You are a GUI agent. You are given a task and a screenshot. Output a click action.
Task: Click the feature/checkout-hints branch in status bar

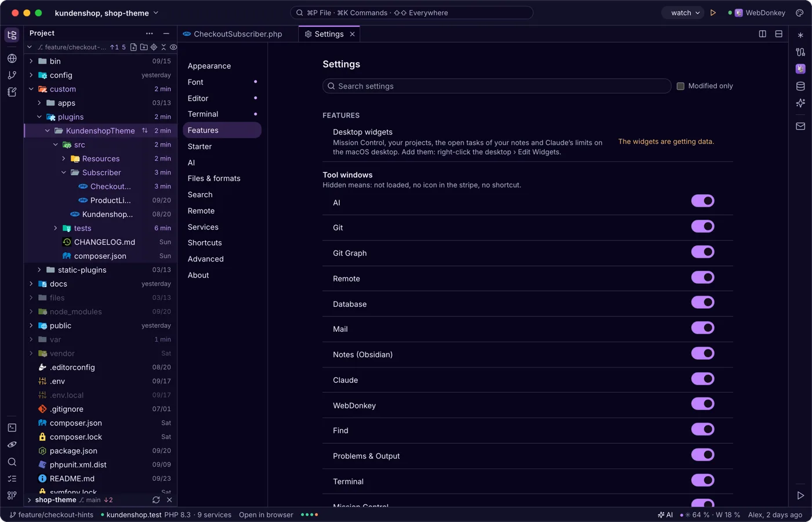(x=51, y=515)
